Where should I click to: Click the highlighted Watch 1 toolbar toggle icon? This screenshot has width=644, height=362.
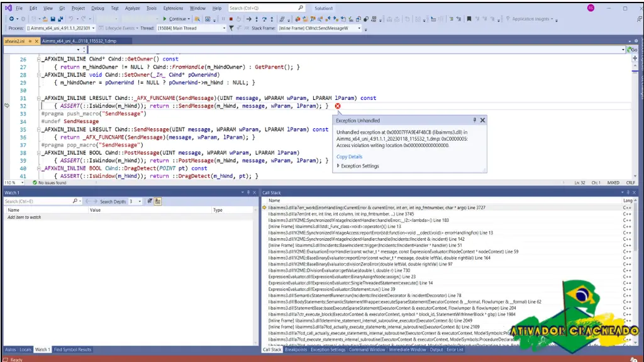pyautogui.click(x=158, y=201)
